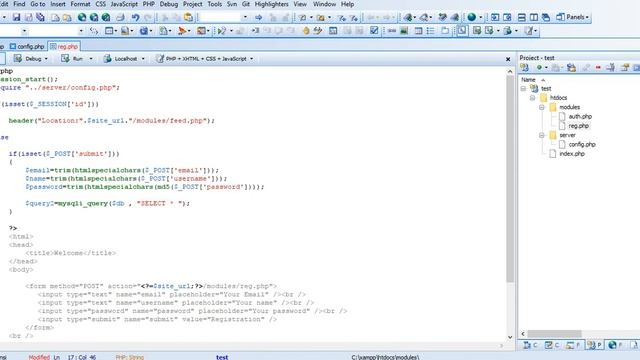Select index.php in project tree

pos(572,154)
